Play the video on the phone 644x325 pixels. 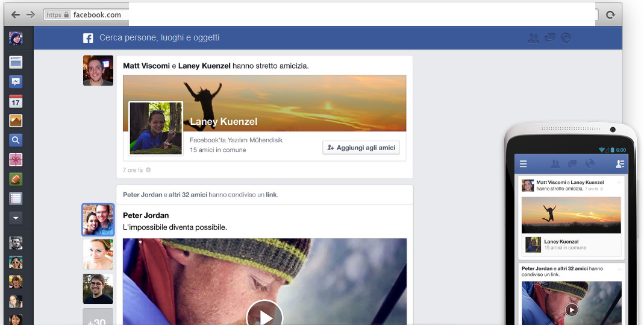pos(571,309)
